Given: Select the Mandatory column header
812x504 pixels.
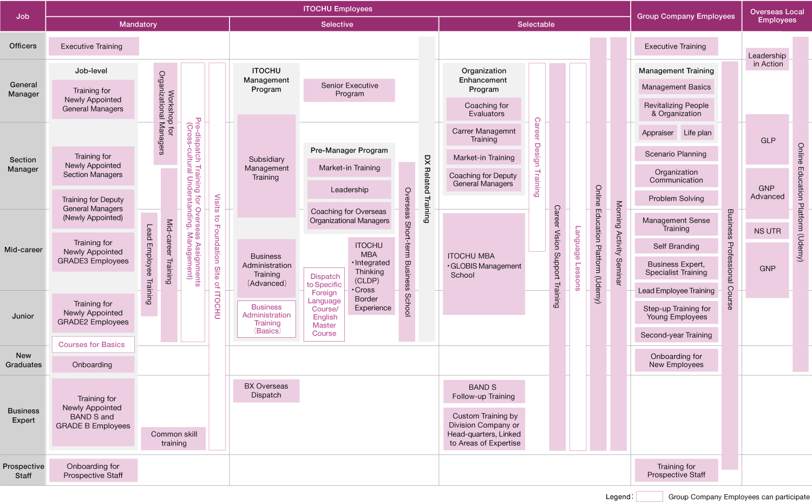Looking at the screenshot, I should pyautogui.click(x=138, y=24).
